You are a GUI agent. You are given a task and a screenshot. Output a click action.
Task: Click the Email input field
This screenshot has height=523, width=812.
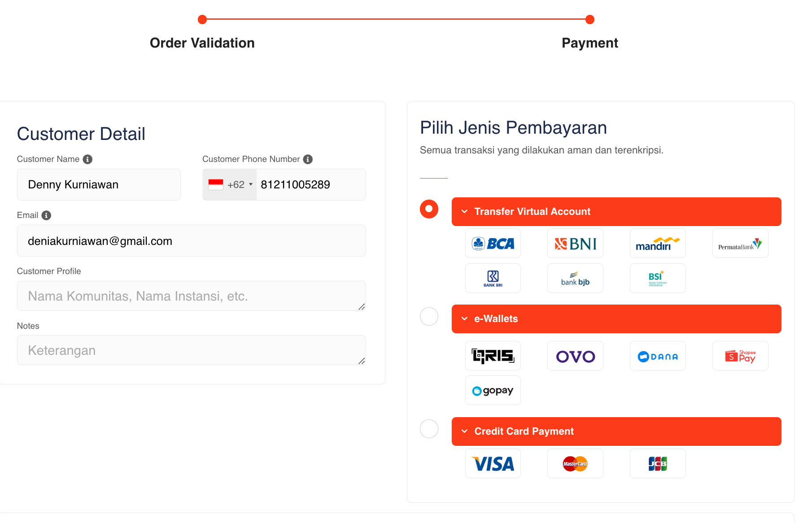click(x=192, y=241)
